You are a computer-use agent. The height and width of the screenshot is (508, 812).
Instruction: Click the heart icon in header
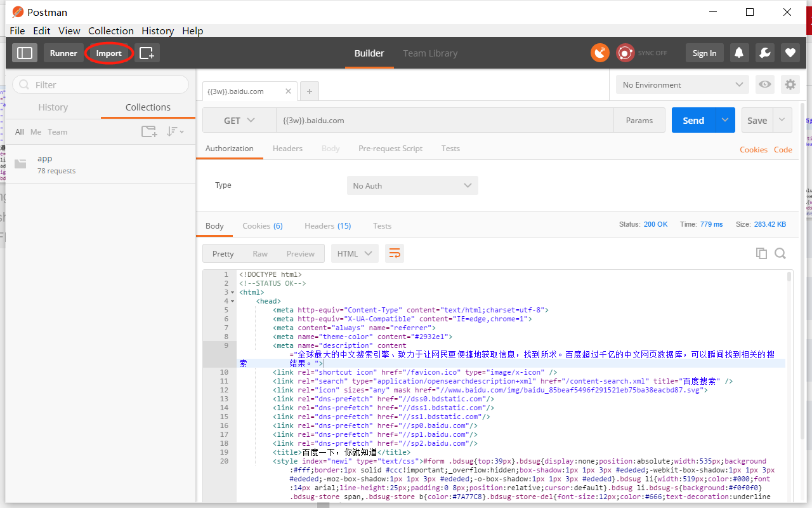(790, 53)
